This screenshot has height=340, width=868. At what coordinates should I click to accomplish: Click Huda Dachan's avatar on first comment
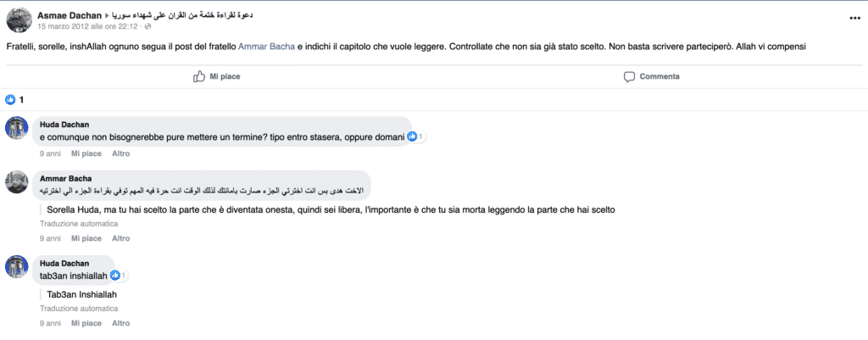pyautogui.click(x=17, y=128)
